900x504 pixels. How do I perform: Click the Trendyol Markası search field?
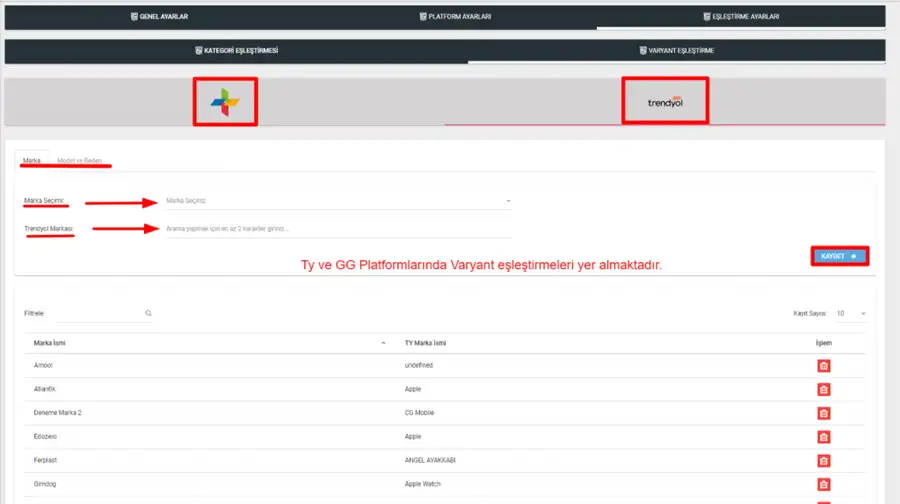(x=338, y=228)
